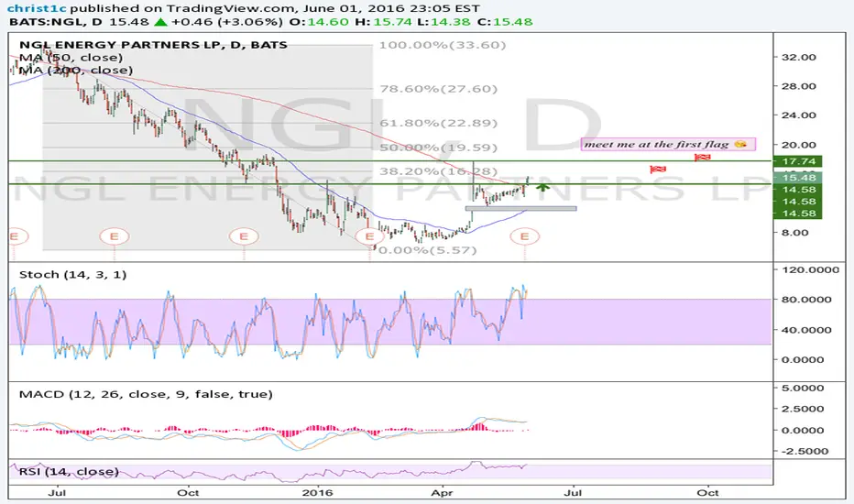This screenshot has height=504, width=854.
Task: Select the gray support zone rectangle on the chart
Action: (520, 208)
